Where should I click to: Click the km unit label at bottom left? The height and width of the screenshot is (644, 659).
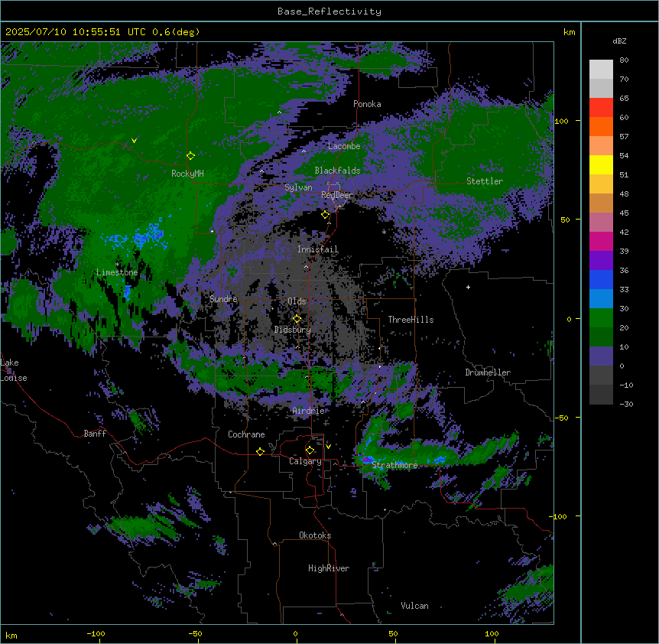[11, 635]
